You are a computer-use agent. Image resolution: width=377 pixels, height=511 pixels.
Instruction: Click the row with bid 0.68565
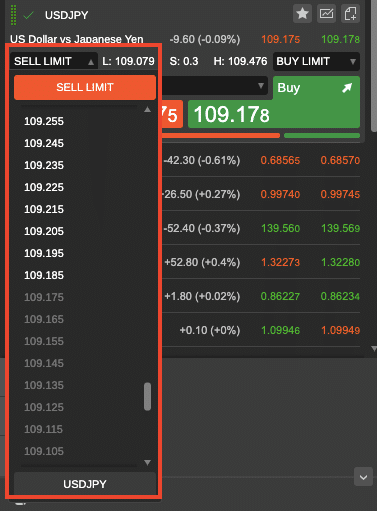(261, 160)
